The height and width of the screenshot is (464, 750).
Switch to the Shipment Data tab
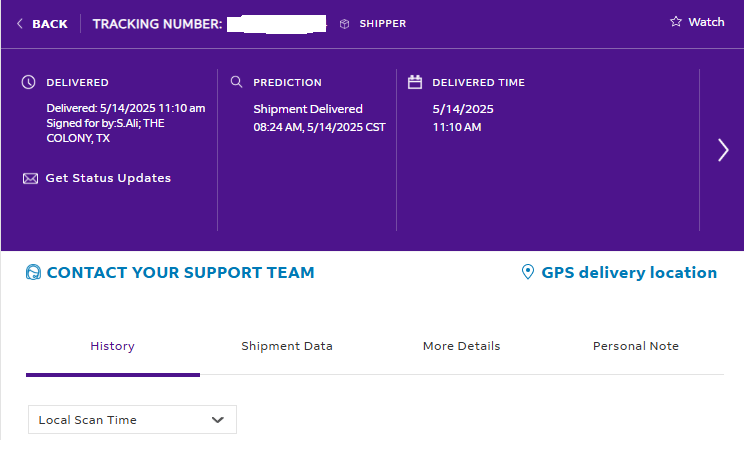point(287,346)
